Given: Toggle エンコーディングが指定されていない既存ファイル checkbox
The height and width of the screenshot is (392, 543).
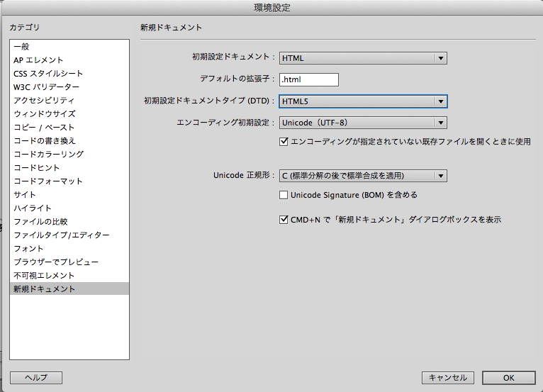Looking at the screenshot, I should pyautogui.click(x=284, y=141).
